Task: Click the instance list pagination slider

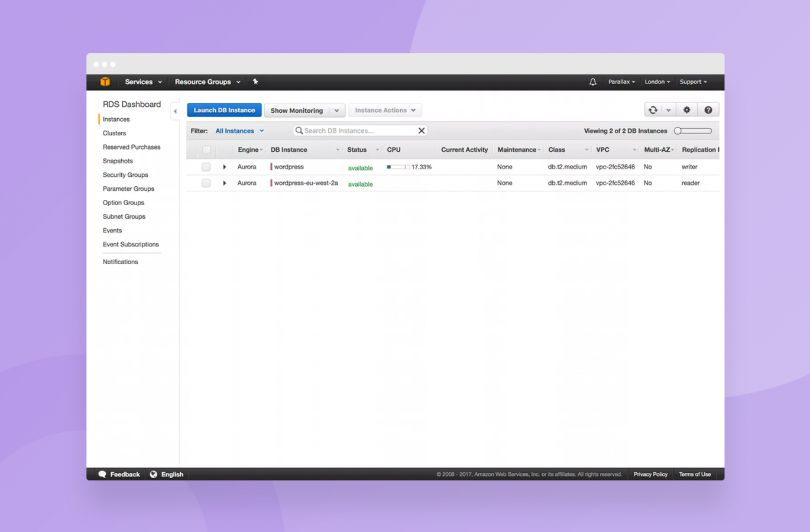Action: tap(693, 131)
